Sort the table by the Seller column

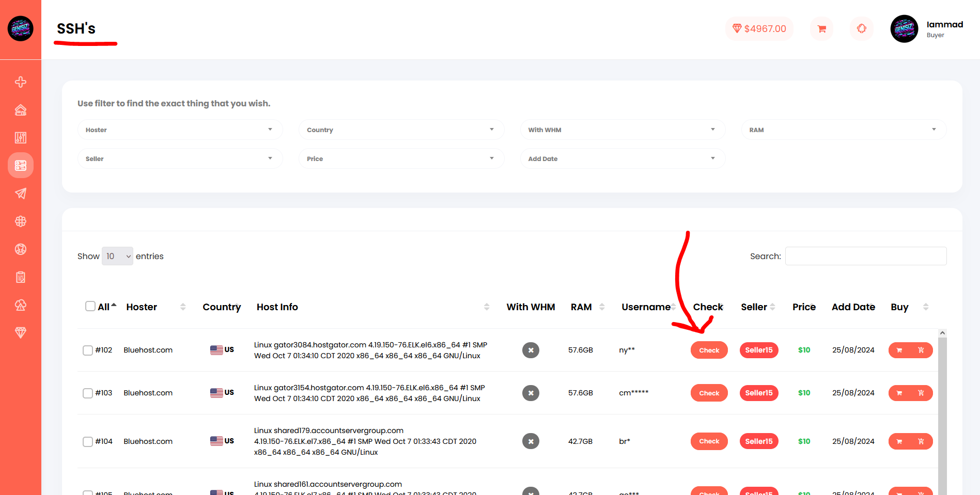tap(772, 307)
